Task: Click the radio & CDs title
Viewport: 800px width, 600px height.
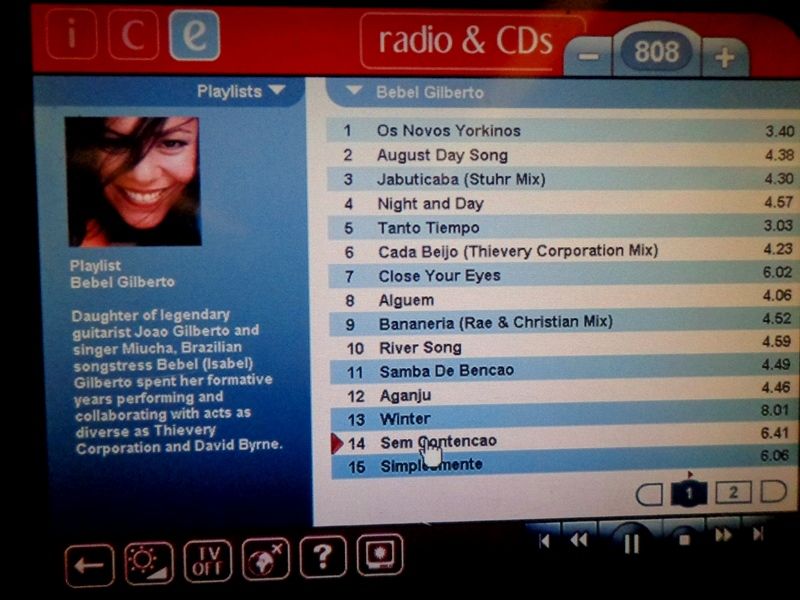Action: (x=465, y=41)
